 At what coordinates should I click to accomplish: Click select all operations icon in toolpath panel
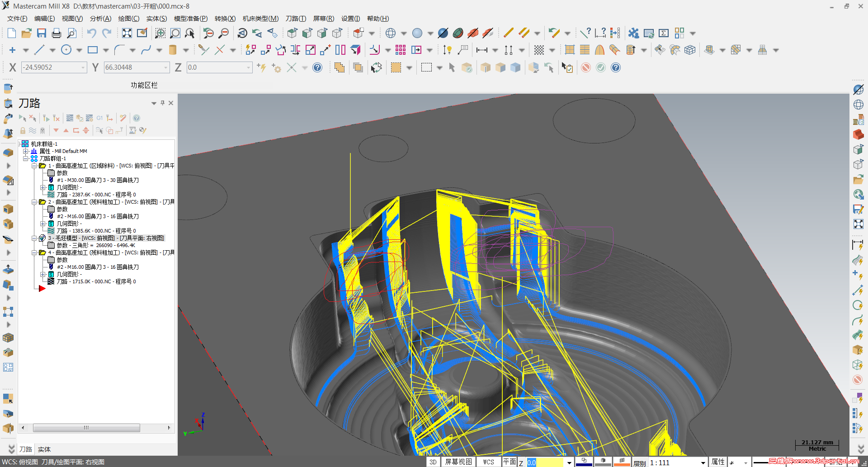coord(22,118)
